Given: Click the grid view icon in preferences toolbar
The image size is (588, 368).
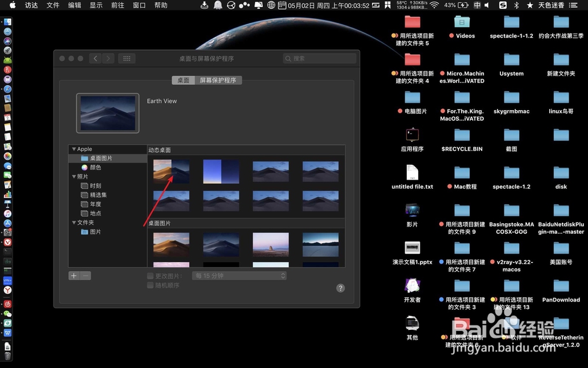Looking at the screenshot, I should 126,58.
